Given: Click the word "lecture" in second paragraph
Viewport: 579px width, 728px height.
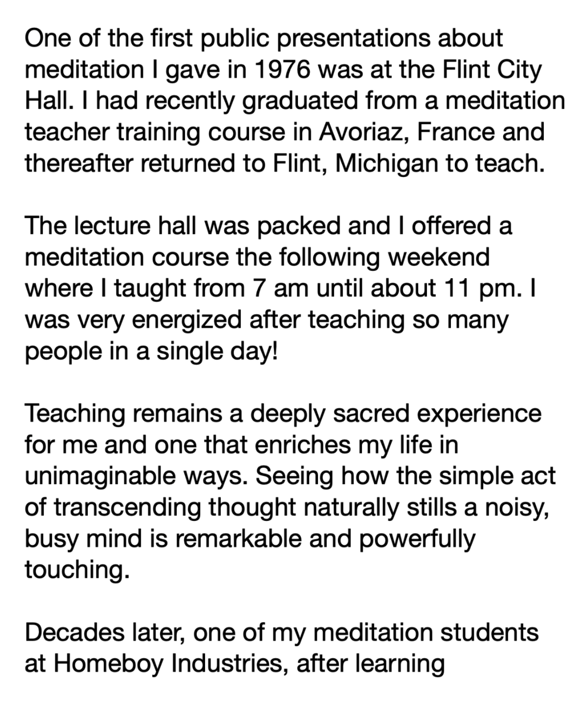Looking at the screenshot, I should tap(112, 225).
